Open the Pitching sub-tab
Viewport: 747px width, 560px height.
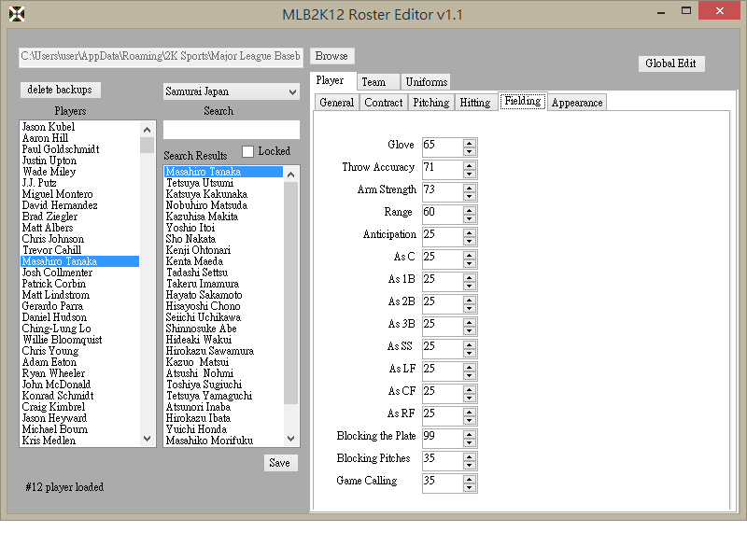[x=431, y=103]
